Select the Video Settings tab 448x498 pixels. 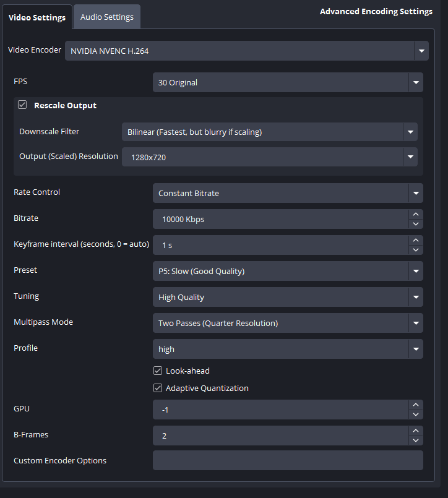[x=37, y=17]
